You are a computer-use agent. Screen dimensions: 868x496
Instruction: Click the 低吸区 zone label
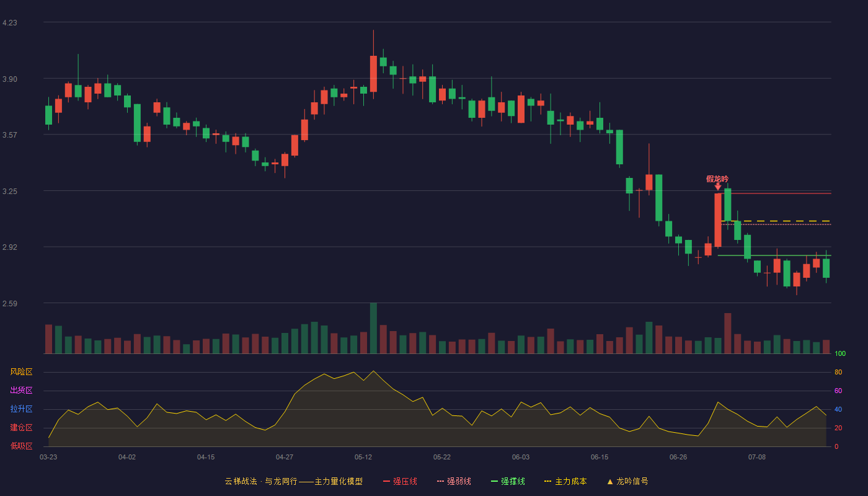[x=21, y=446]
